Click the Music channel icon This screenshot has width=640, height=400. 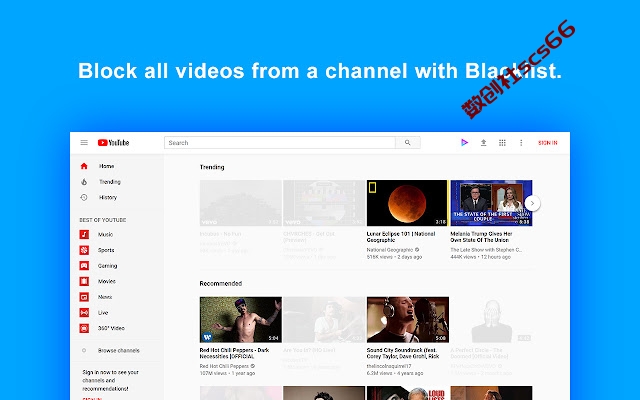tap(84, 234)
